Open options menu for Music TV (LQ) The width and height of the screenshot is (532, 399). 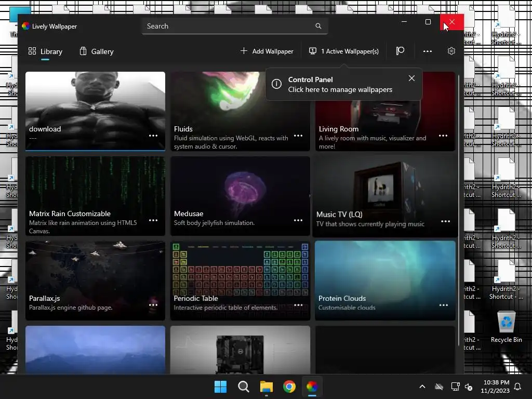(445, 221)
